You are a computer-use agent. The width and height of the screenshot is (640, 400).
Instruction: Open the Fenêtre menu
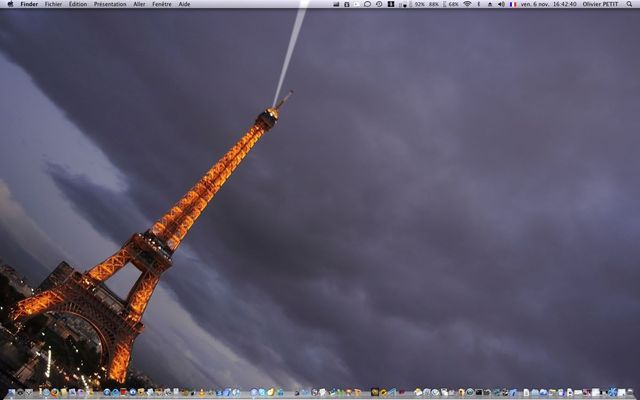(x=161, y=4)
